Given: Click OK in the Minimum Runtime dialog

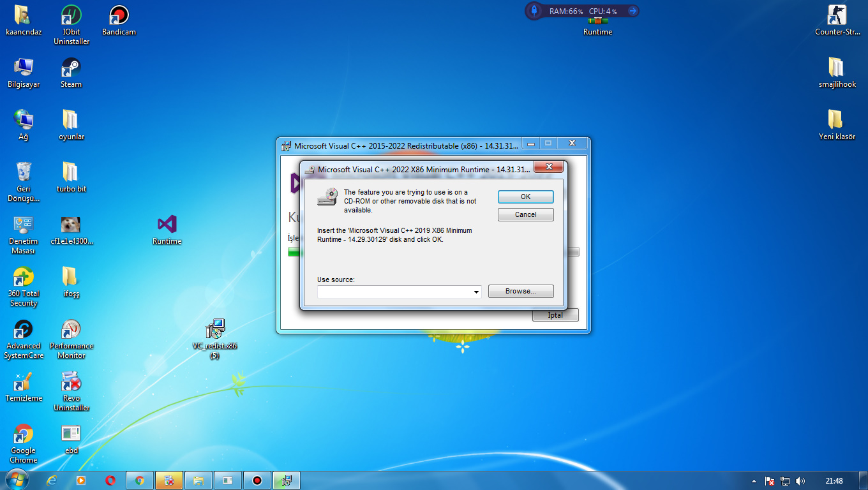Looking at the screenshot, I should pos(525,197).
